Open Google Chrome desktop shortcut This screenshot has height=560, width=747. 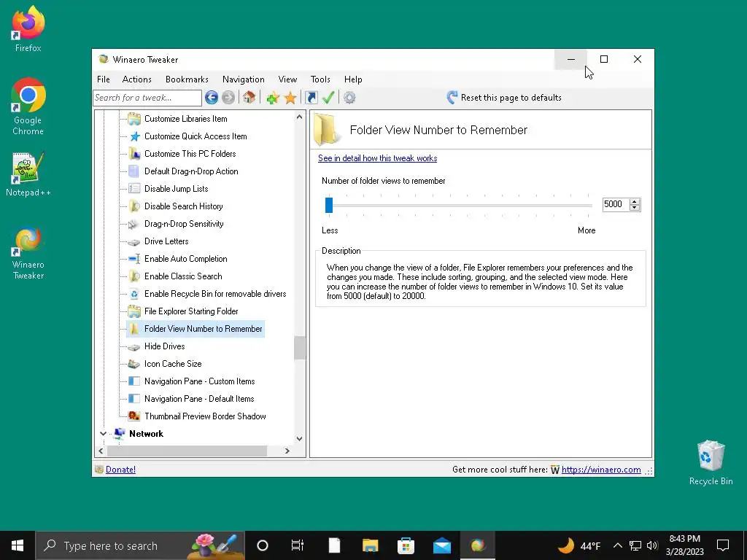pyautogui.click(x=28, y=106)
